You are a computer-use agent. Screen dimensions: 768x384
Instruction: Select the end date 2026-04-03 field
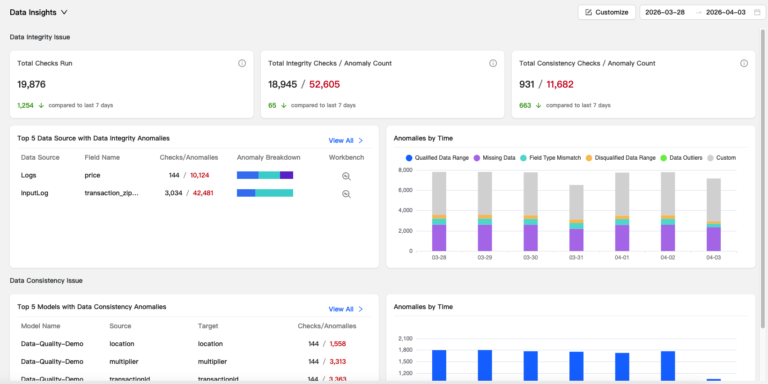(725, 12)
